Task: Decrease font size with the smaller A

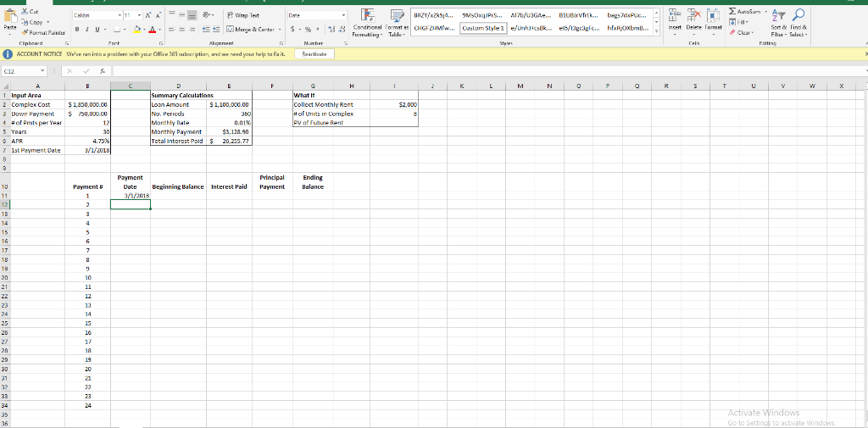Action: (x=158, y=17)
